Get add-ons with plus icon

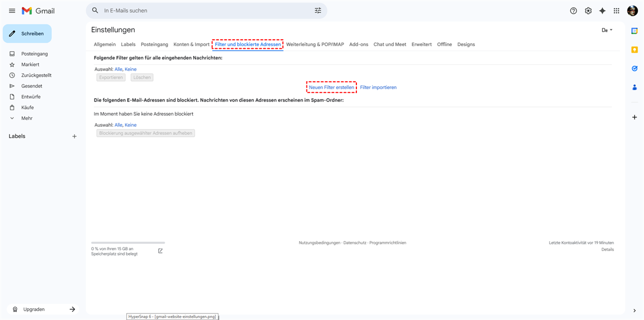click(634, 117)
